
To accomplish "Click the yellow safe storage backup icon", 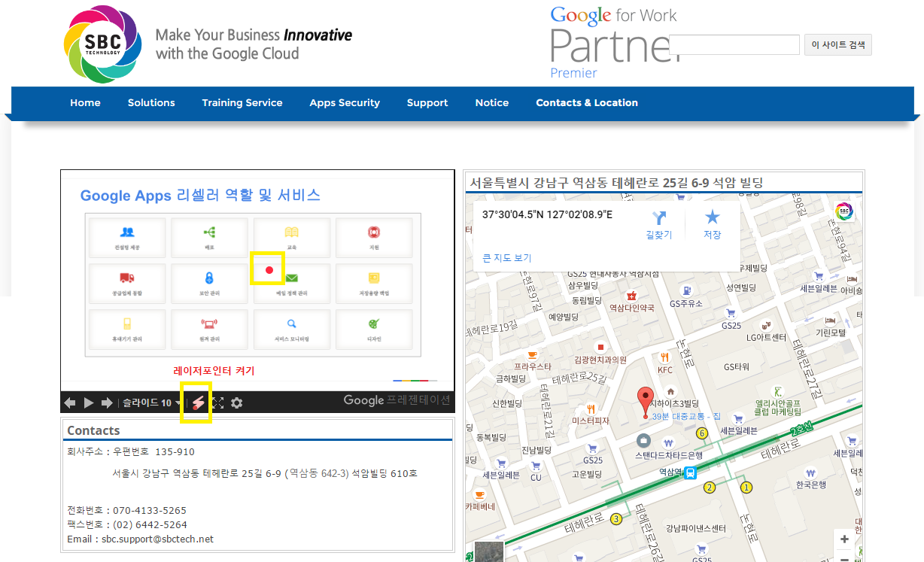I will 374,278.
